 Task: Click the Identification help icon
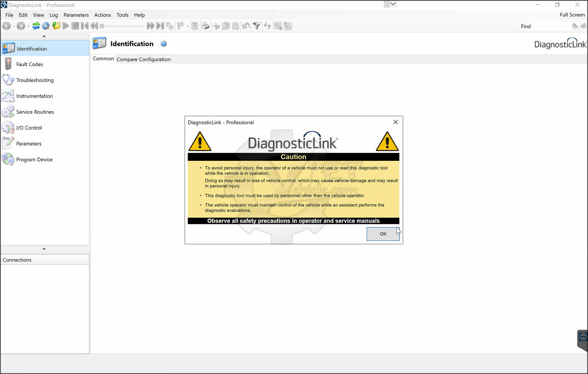click(x=163, y=44)
